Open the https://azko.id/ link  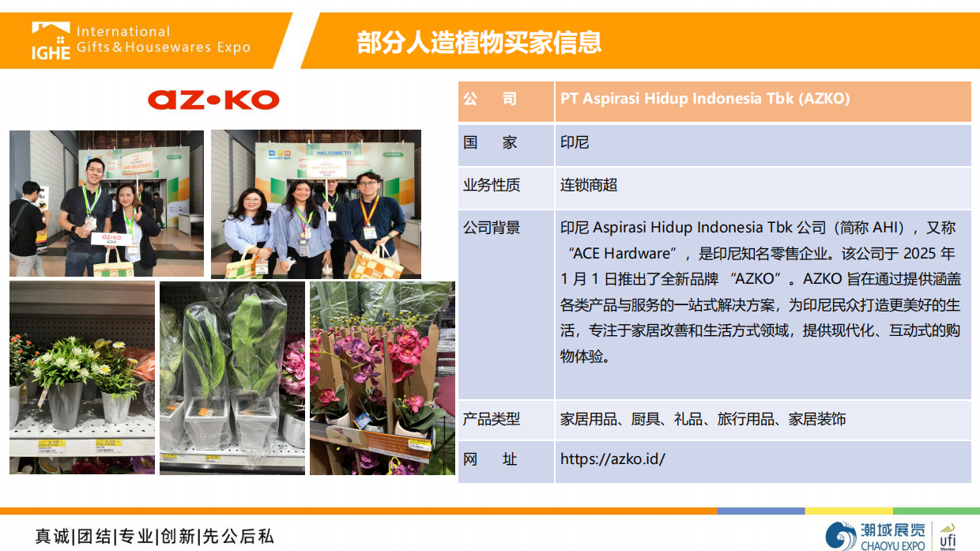(612, 459)
